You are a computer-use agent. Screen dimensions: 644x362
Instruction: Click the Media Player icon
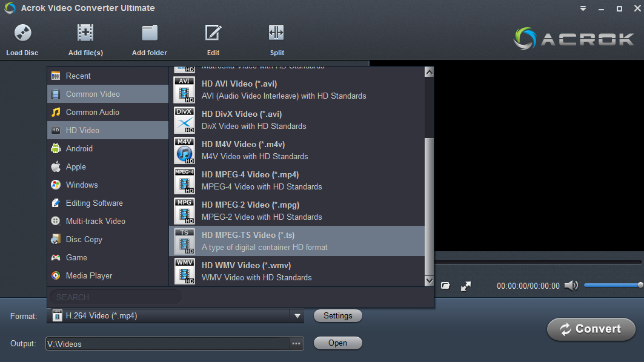coord(56,276)
